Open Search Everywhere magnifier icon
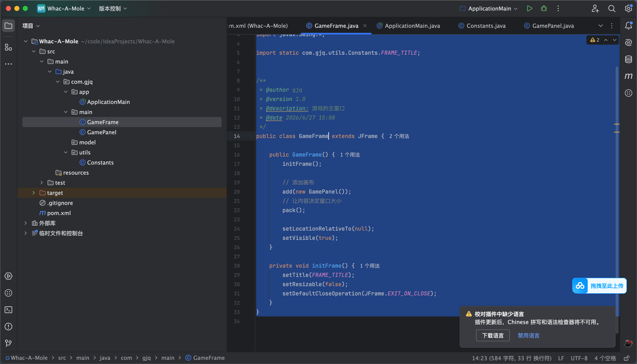 (x=612, y=8)
